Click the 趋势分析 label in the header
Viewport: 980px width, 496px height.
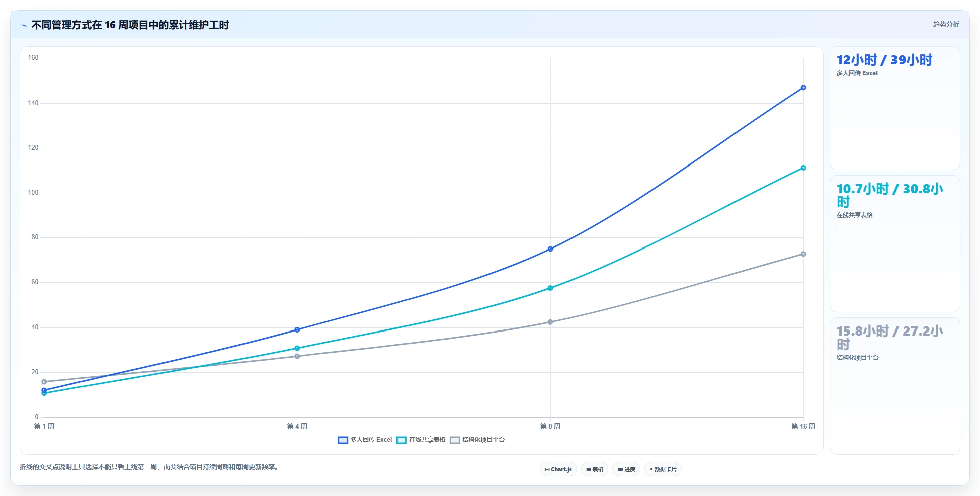[946, 24]
